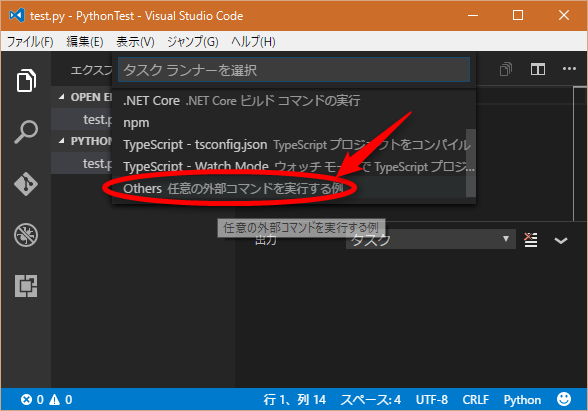Open the ファイル(F) menu
This screenshot has height=411, width=588.
coord(30,41)
